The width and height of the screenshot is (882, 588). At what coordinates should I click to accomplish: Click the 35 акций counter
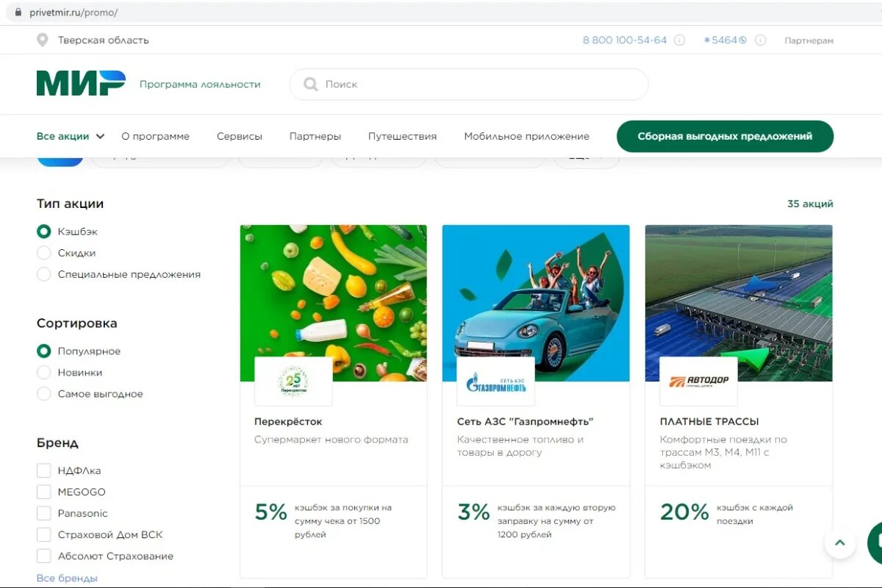(x=810, y=204)
